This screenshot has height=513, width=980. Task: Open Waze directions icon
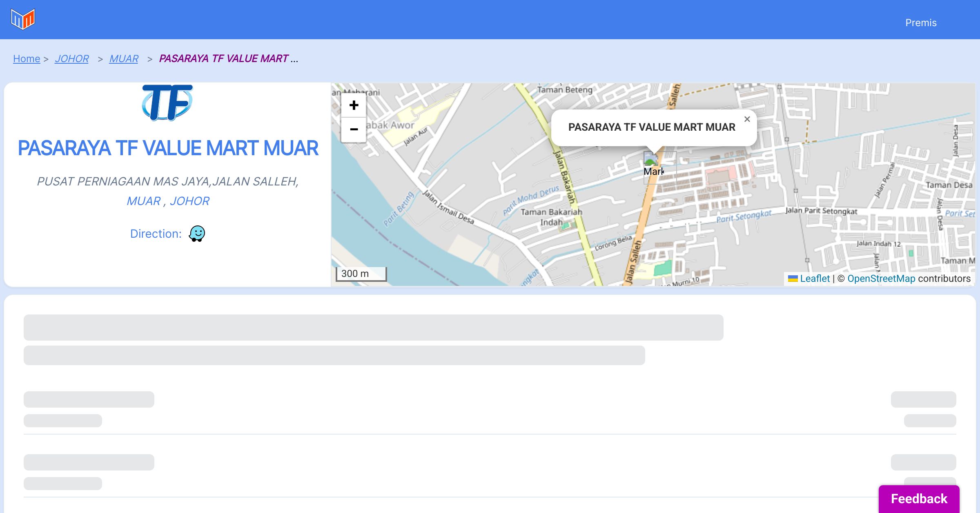click(x=197, y=234)
